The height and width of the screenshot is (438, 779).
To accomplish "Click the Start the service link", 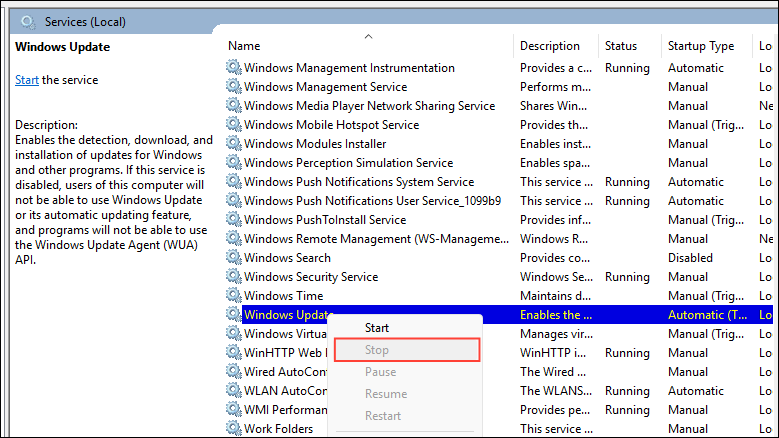I will [27, 80].
